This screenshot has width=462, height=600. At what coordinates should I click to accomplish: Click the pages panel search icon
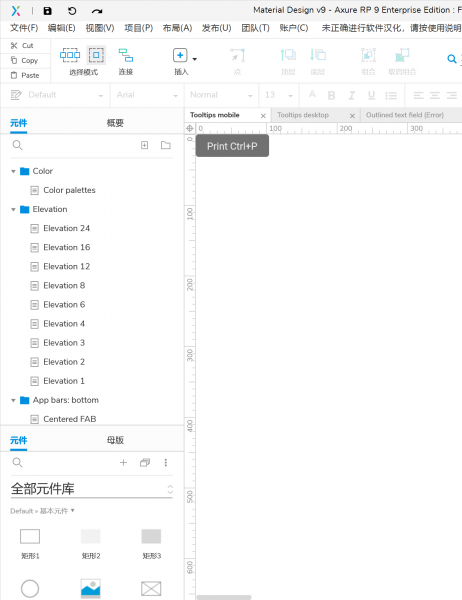pyautogui.click(x=18, y=145)
